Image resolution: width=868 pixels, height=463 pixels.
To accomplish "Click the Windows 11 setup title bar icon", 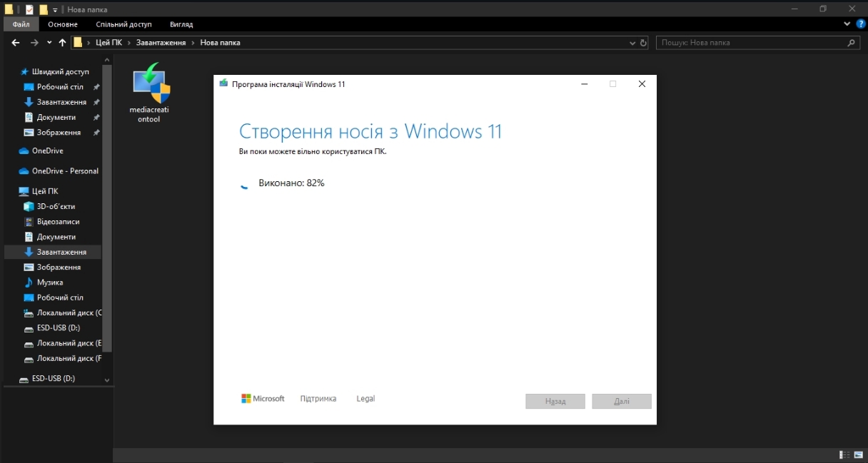I will tap(223, 83).
